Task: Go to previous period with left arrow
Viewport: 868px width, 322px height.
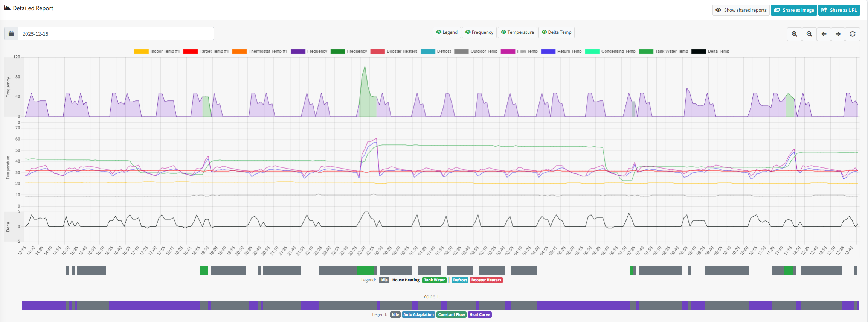Action: [824, 34]
